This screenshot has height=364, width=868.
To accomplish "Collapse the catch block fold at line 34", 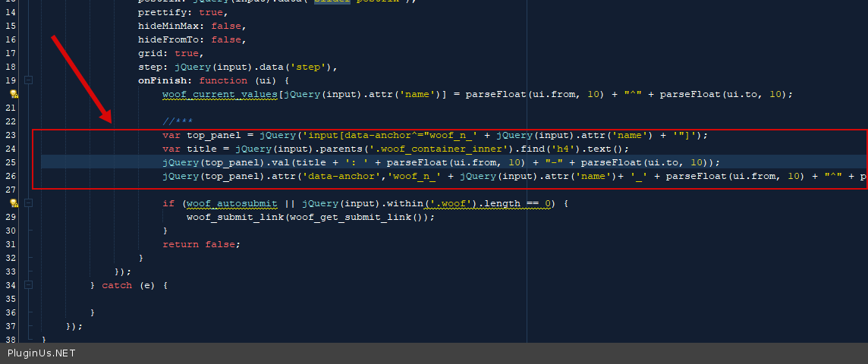I will tap(28, 285).
